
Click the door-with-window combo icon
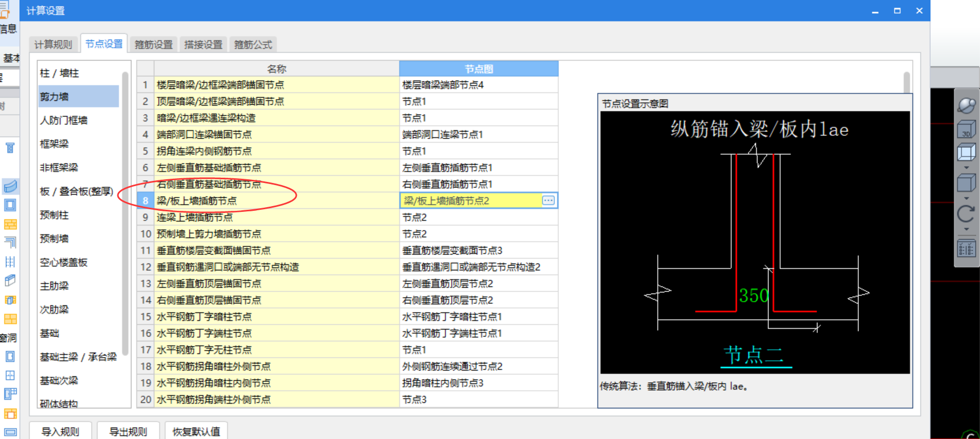click(x=10, y=394)
